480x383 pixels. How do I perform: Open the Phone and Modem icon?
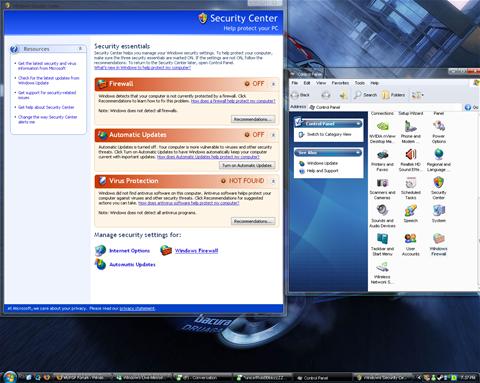411,132
